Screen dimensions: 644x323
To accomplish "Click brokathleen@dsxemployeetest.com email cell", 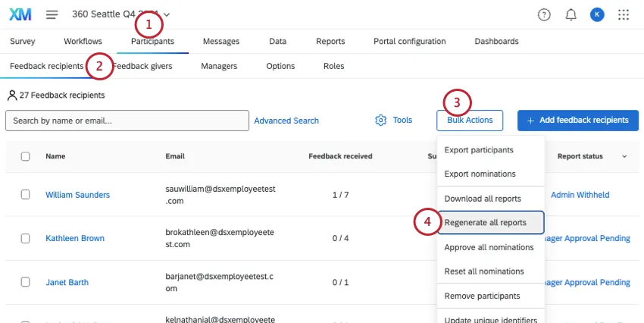I will click(220, 238).
